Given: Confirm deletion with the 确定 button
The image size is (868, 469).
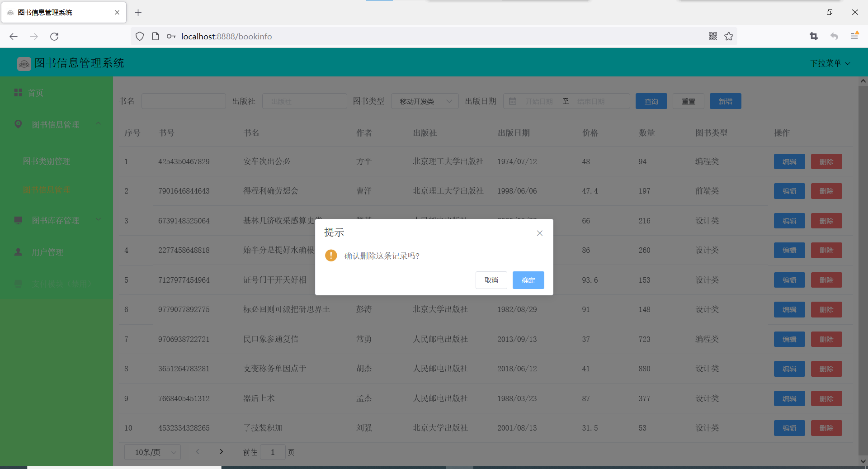Looking at the screenshot, I should [x=528, y=280].
